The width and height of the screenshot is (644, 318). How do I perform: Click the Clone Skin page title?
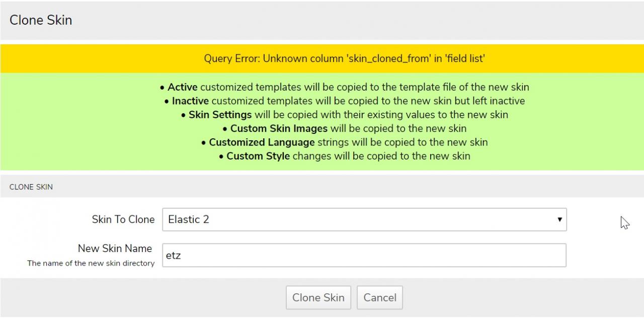41,20
